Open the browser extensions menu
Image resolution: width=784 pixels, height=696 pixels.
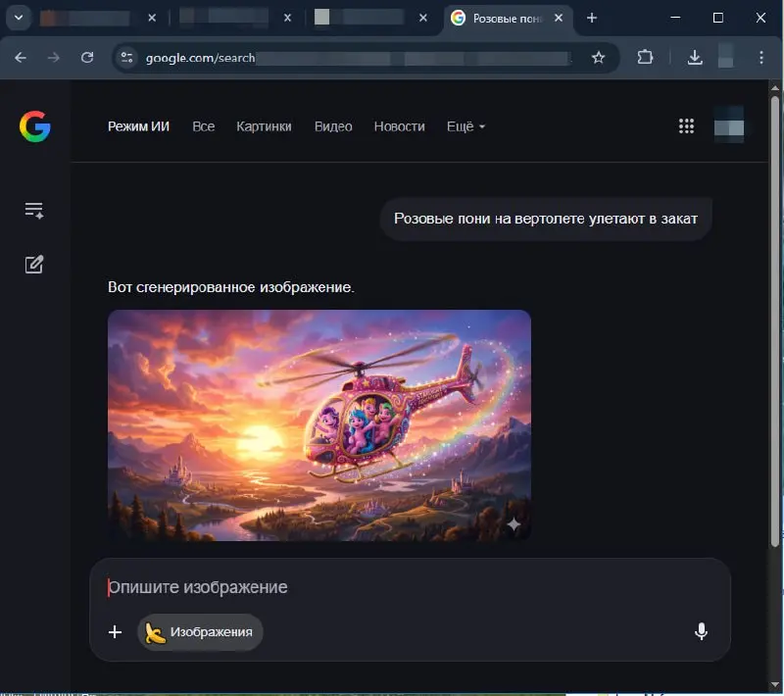[645, 58]
